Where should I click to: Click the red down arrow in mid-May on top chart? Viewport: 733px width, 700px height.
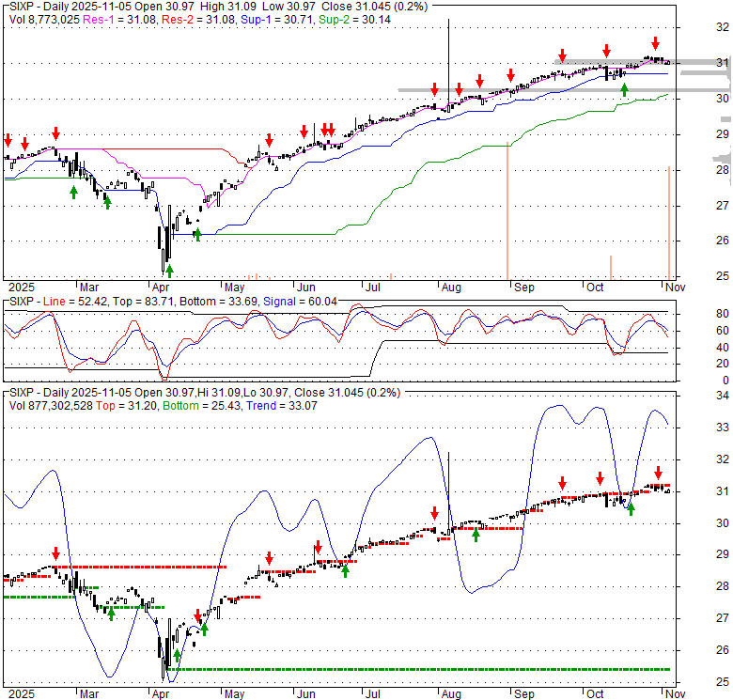[268, 138]
